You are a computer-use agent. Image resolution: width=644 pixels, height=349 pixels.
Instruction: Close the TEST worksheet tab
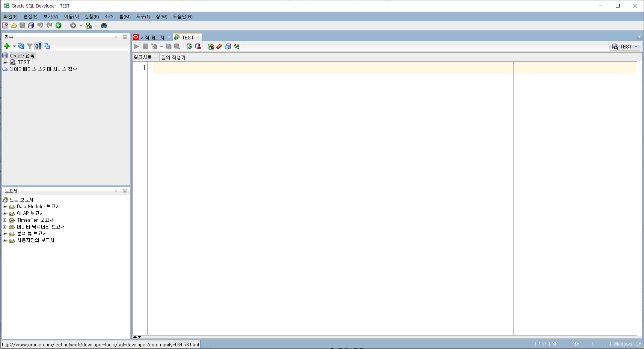tap(198, 37)
